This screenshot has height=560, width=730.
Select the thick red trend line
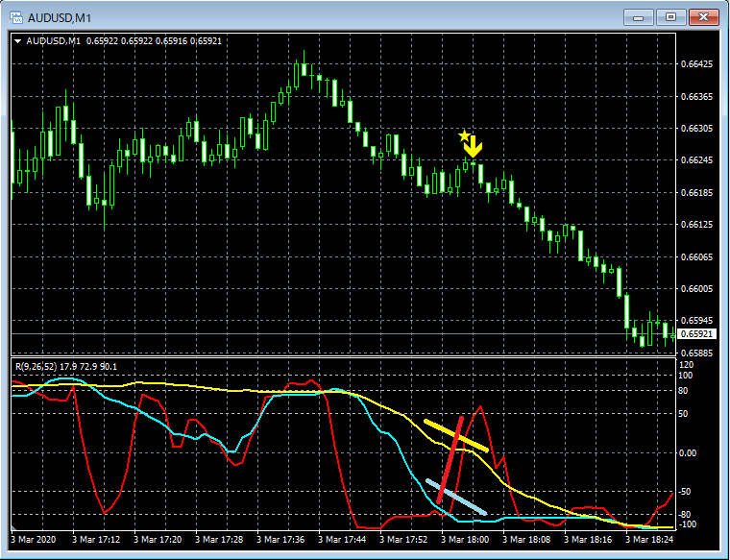click(450, 460)
